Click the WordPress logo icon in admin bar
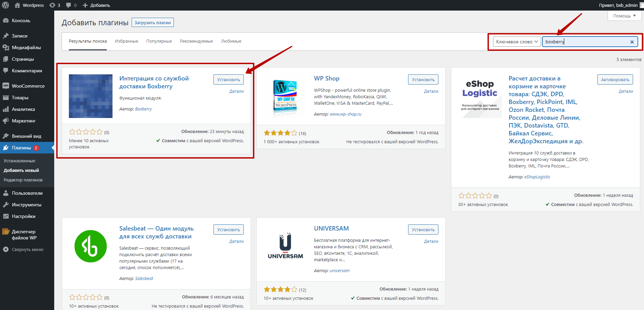644x310 pixels. 5,5
